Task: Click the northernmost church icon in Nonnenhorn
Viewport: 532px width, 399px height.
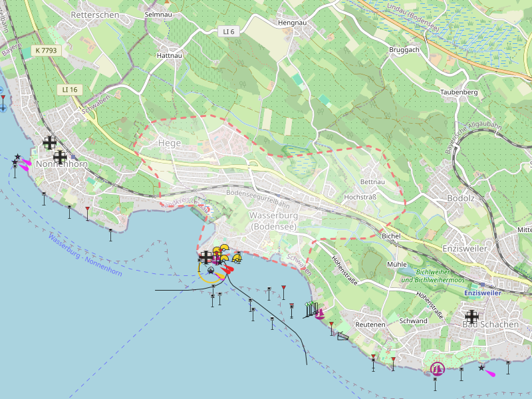Action: (50, 142)
